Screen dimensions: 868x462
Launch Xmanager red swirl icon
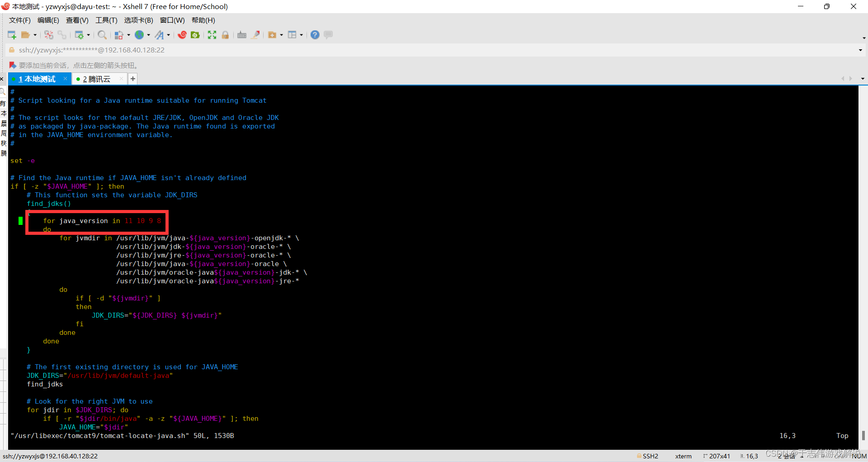tap(182, 35)
